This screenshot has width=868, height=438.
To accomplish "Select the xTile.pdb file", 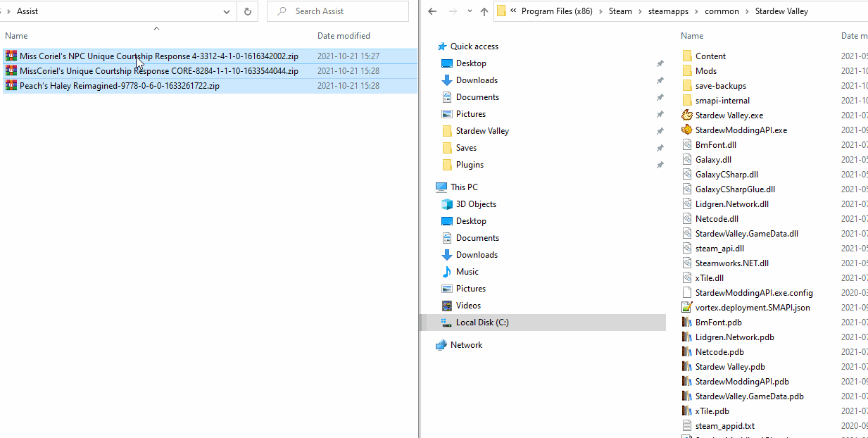I will click(712, 411).
